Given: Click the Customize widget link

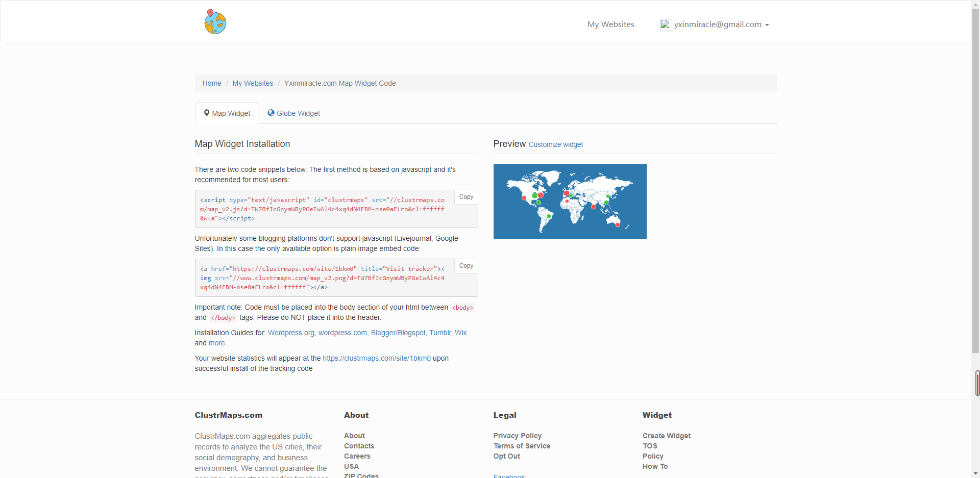Looking at the screenshot, I should click(x=555, y=145).
